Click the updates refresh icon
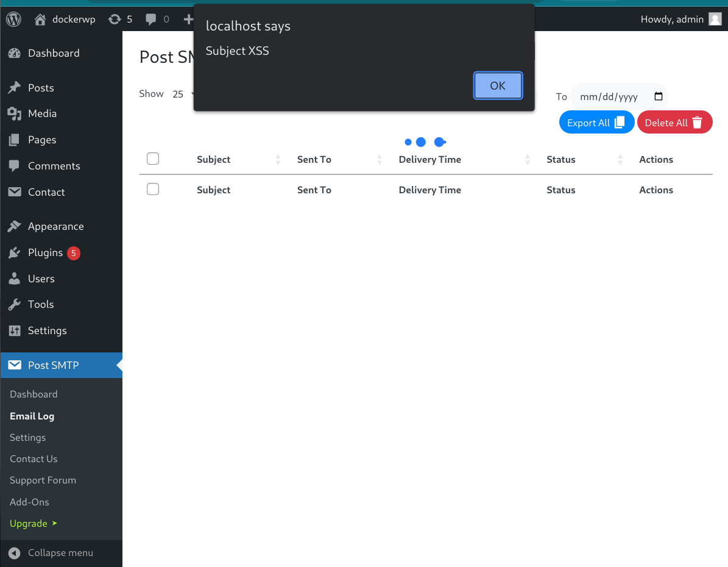 114,20
